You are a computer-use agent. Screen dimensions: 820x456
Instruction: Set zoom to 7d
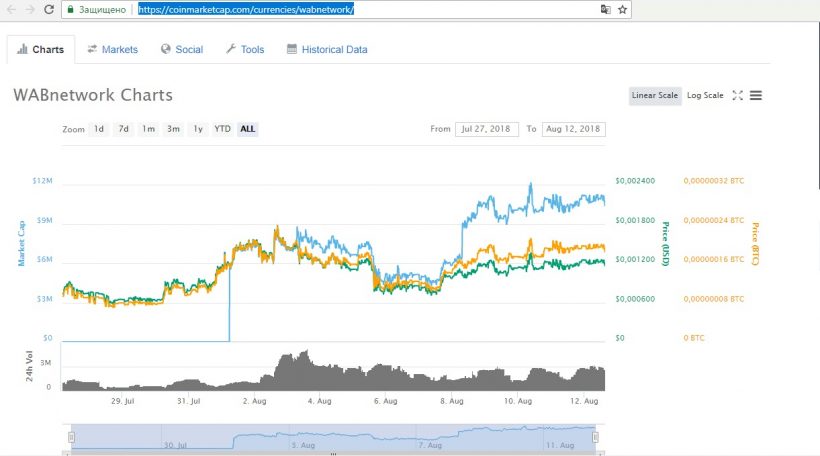(123, 129)
